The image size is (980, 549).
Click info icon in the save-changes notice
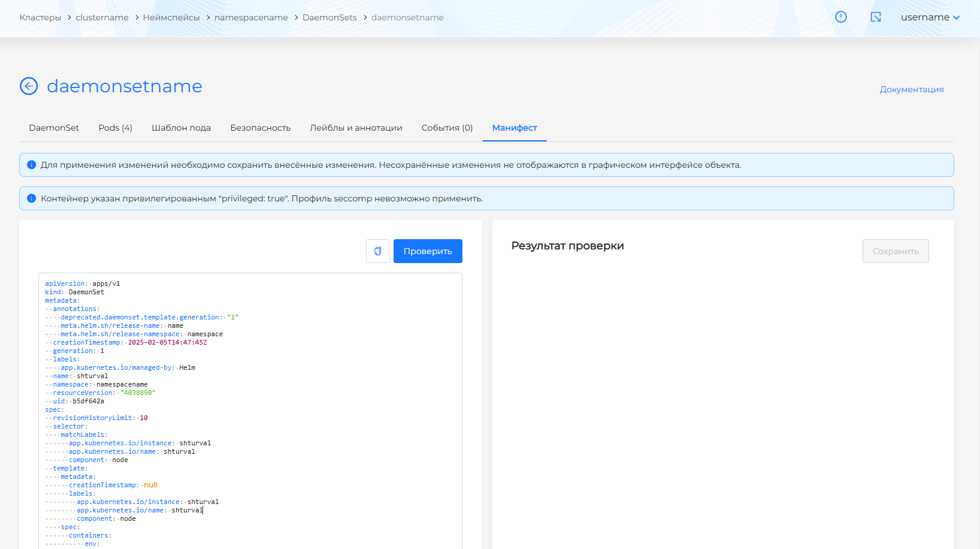(x=32, y=165)
